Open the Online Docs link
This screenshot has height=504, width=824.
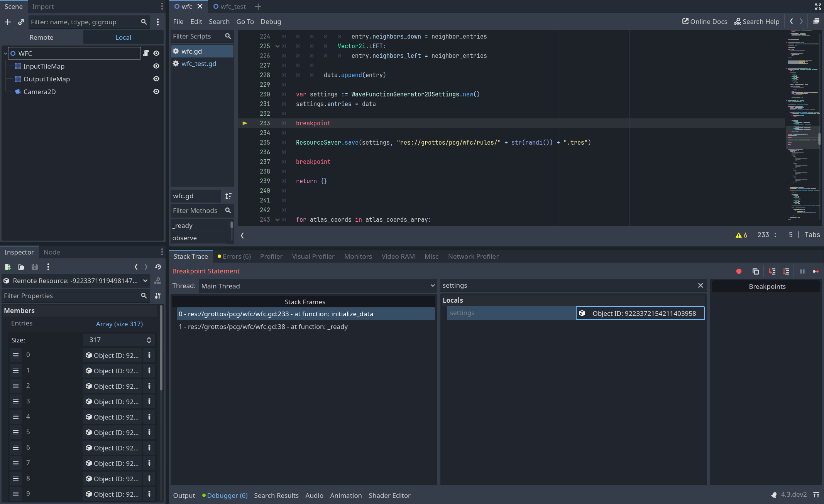coord(704,21)
